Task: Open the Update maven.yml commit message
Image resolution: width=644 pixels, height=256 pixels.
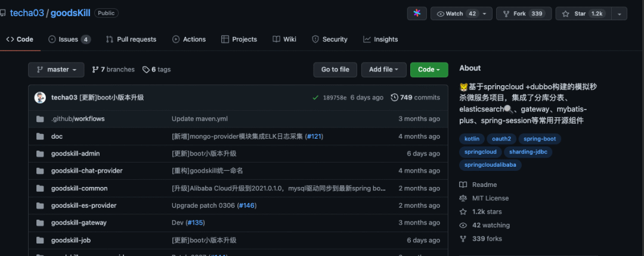Action: tap(200, 119)
